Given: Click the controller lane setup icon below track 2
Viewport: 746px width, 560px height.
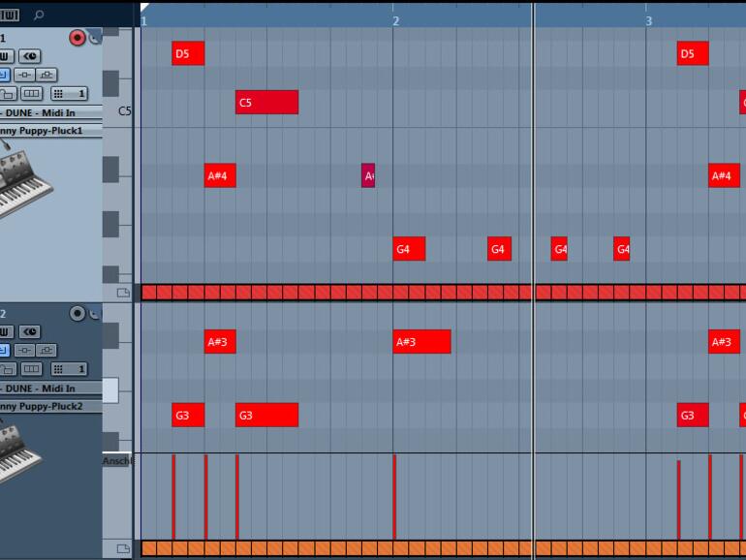Looking at the screenshot, I should 123,548.
